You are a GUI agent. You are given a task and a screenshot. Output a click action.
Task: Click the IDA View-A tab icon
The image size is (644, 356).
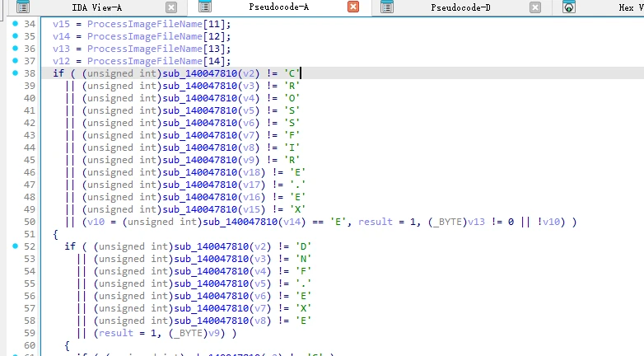pos(23,7)
